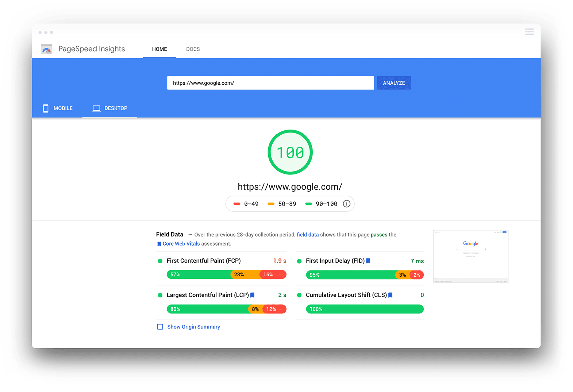
Task: Click the red 12% LCP bar segment
Action: tap(274, 309)
